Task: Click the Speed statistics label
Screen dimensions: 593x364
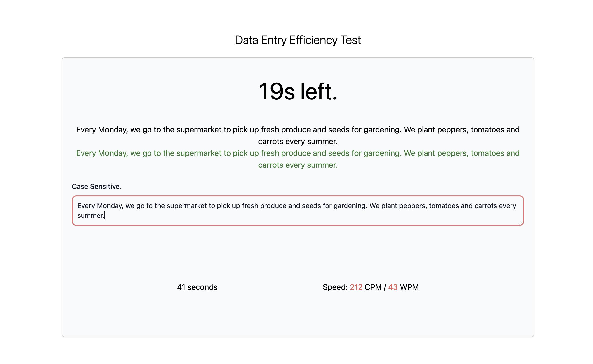Action: [336, 287]
